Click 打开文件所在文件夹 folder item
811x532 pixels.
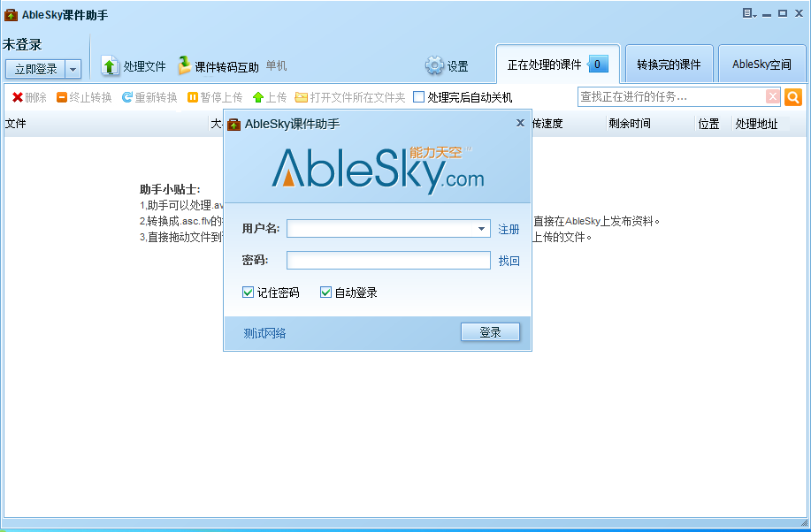(x=350, y=97)
